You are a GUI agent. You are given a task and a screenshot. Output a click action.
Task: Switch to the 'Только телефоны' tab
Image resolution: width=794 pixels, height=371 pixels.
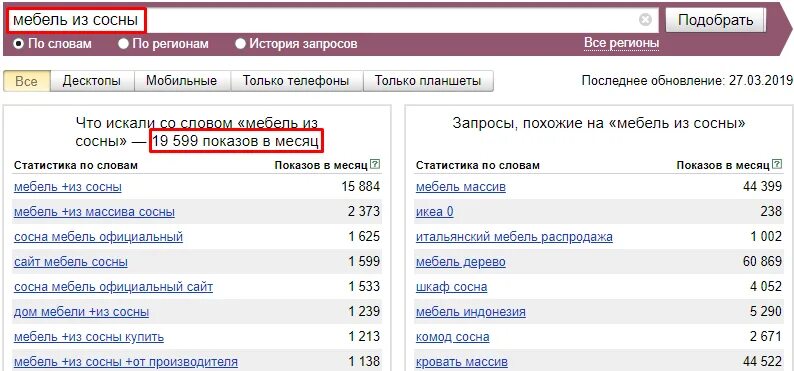click(296, 81)
